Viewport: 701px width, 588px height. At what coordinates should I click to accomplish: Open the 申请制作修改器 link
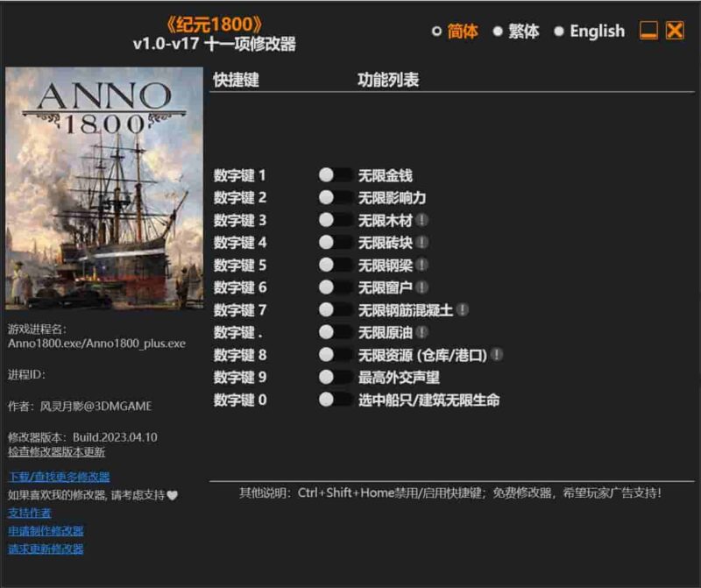coord(46,529)
